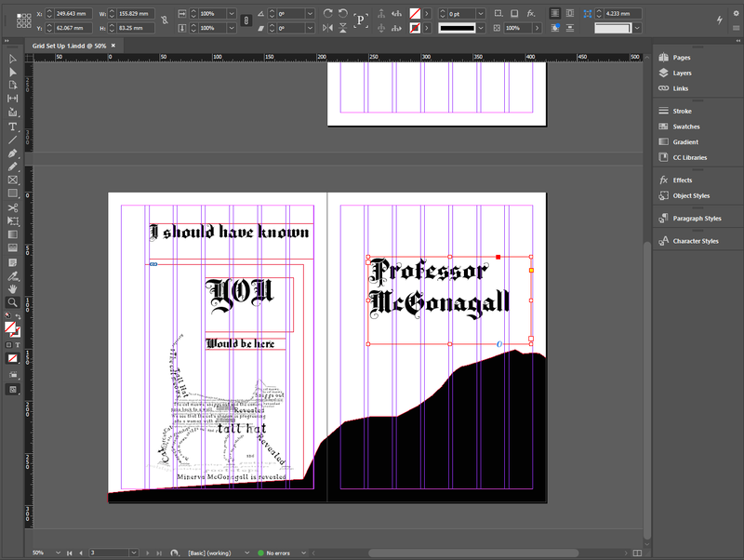Viewport: 744px width, 560px height.
Task: Open the Paragraph Styles panel
Action: pos(697,219)
